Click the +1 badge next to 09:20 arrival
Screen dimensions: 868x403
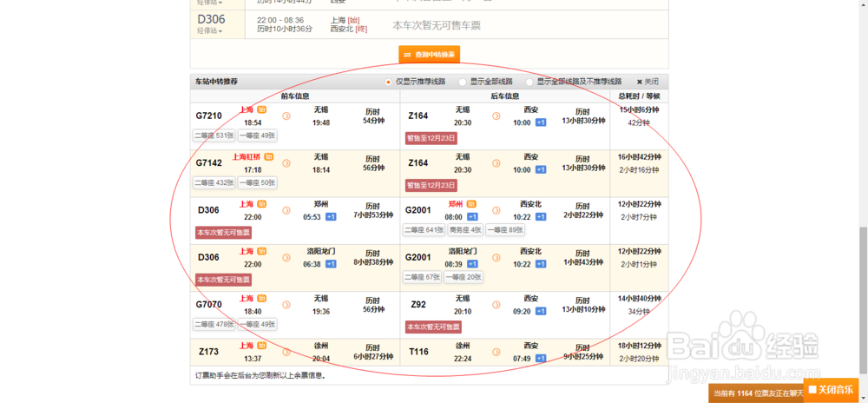(x=541, y=311)
